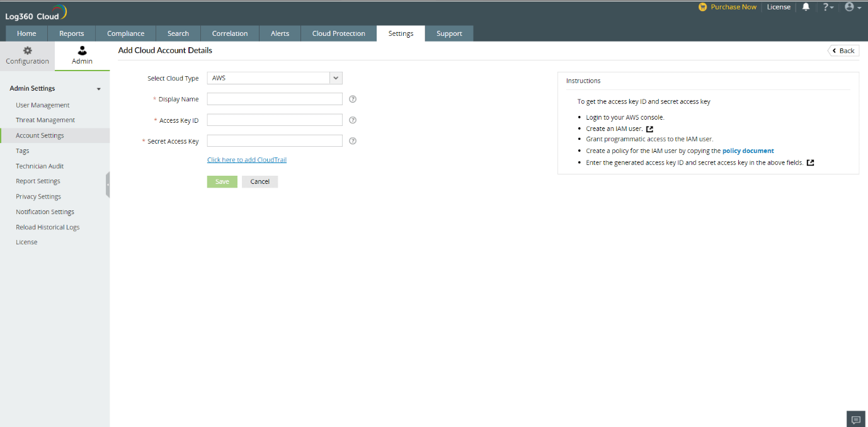The image size is (868, 427).
Task: Switch to the Reports tab
Action: coord(72,33)
